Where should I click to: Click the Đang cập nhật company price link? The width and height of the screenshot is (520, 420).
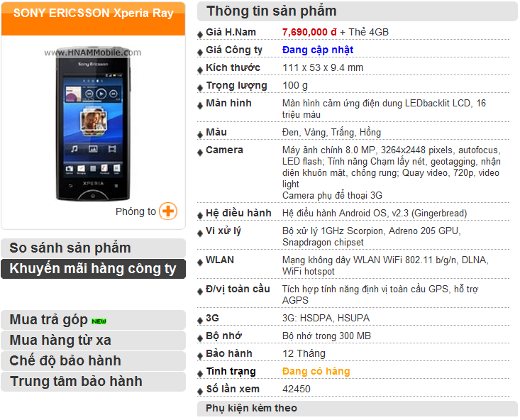(x=318, y=50)
